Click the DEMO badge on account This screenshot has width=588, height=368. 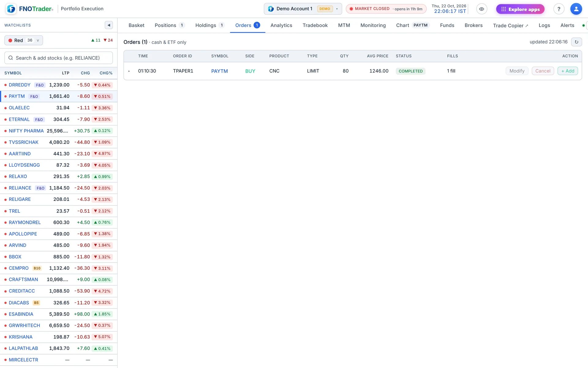coord(325,9)
